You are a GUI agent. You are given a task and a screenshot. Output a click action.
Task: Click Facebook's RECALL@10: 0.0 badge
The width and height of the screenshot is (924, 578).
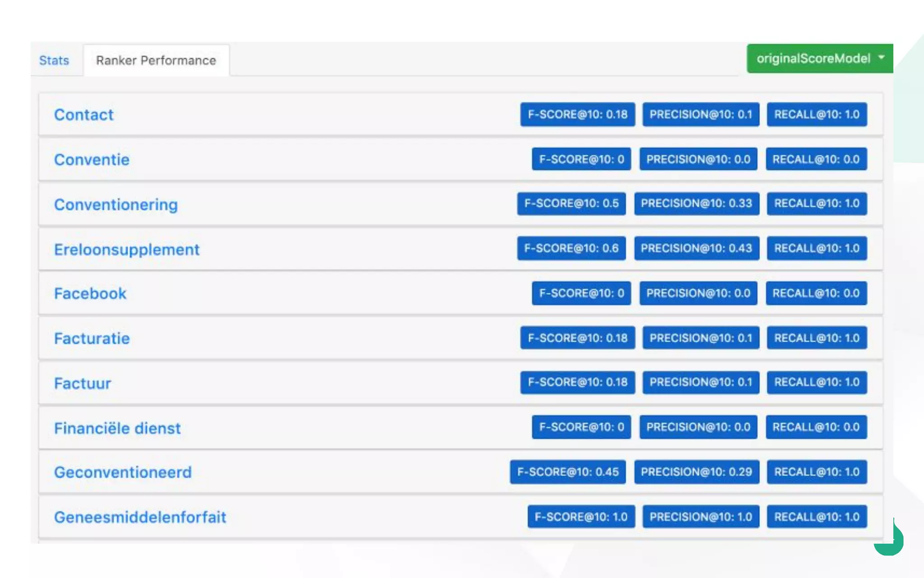coord(816,293)
